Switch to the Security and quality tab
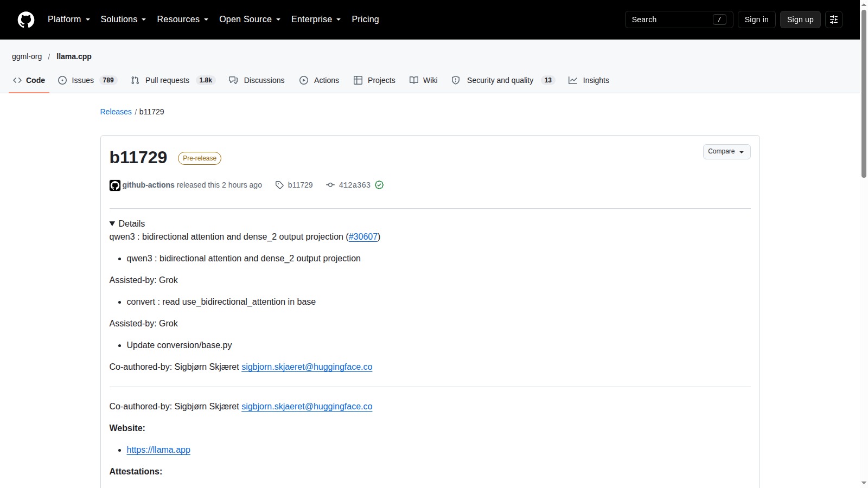868x488 pixels. coord(503,80)
